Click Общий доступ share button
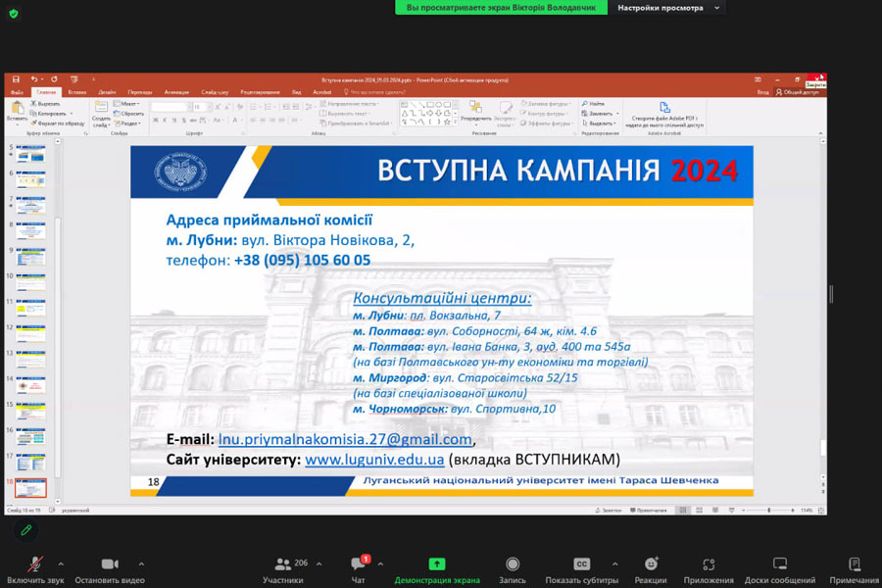This screenshot has height=588, width=882. [x=797, y=92]
